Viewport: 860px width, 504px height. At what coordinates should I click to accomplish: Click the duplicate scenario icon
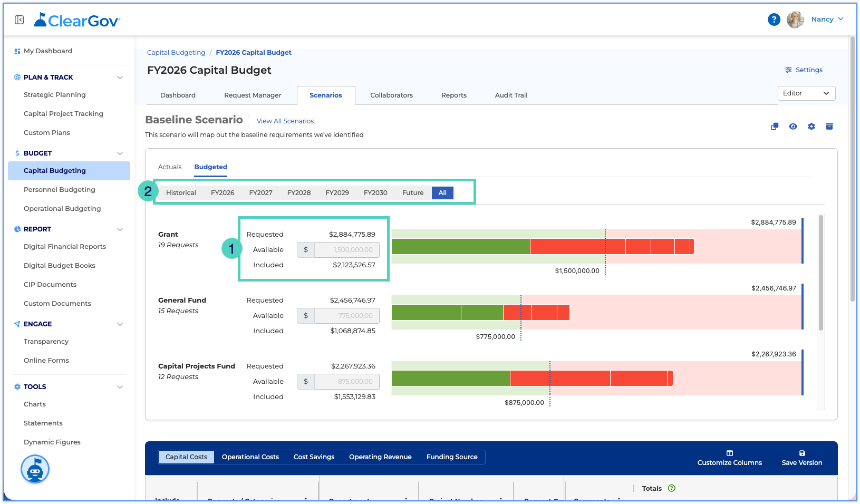[x=775, y=127]
